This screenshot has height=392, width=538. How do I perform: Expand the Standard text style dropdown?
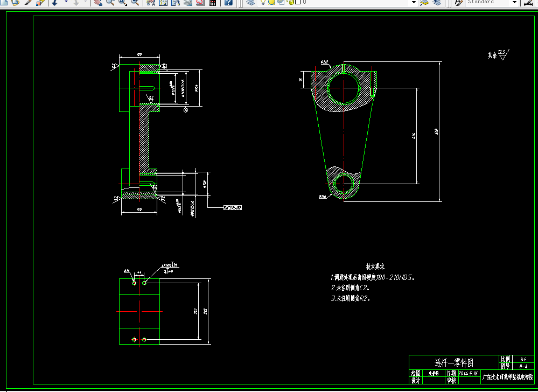[514, 2]
